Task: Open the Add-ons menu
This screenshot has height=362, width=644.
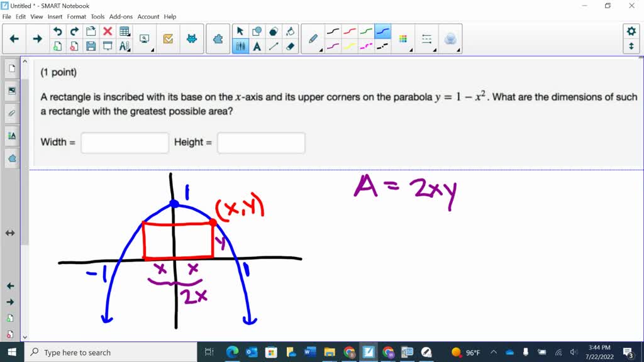Action: pyautogui.click(x=121, y=16)
